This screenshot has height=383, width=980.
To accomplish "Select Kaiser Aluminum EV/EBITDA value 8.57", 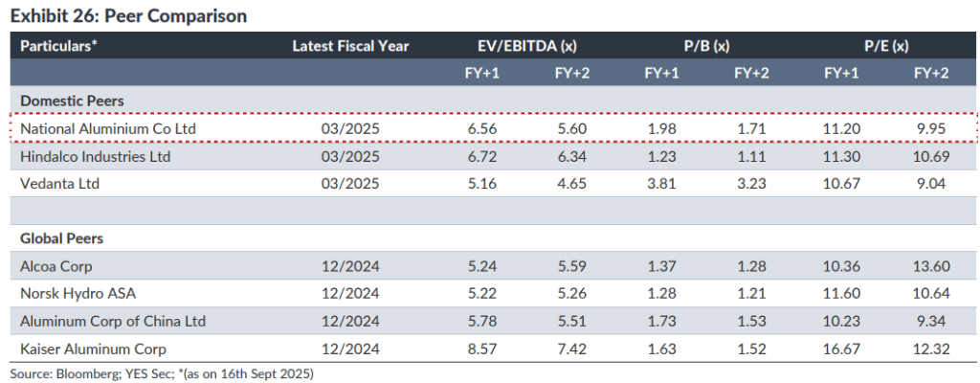I will (x=482, y=349).
